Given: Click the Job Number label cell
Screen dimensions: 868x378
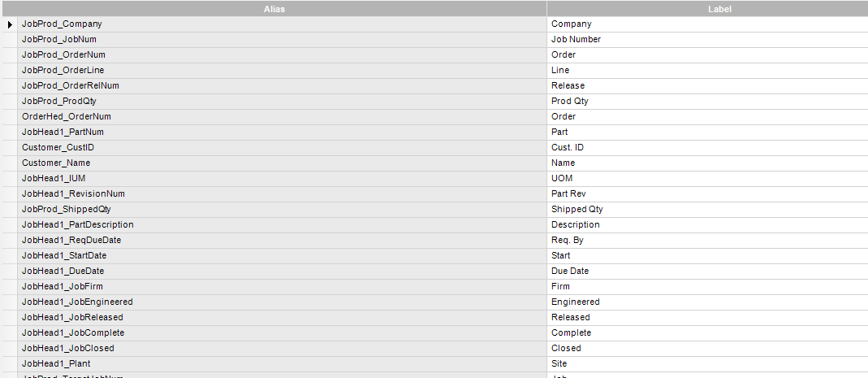Looking at the screenshot, I should (706, 40).
